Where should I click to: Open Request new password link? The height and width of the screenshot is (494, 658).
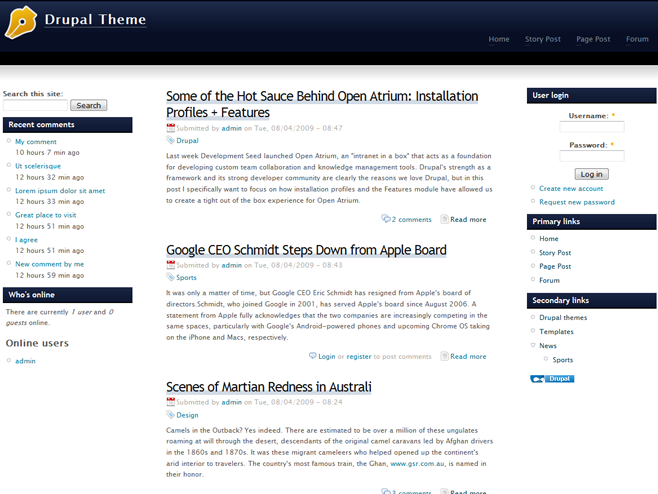577,202
